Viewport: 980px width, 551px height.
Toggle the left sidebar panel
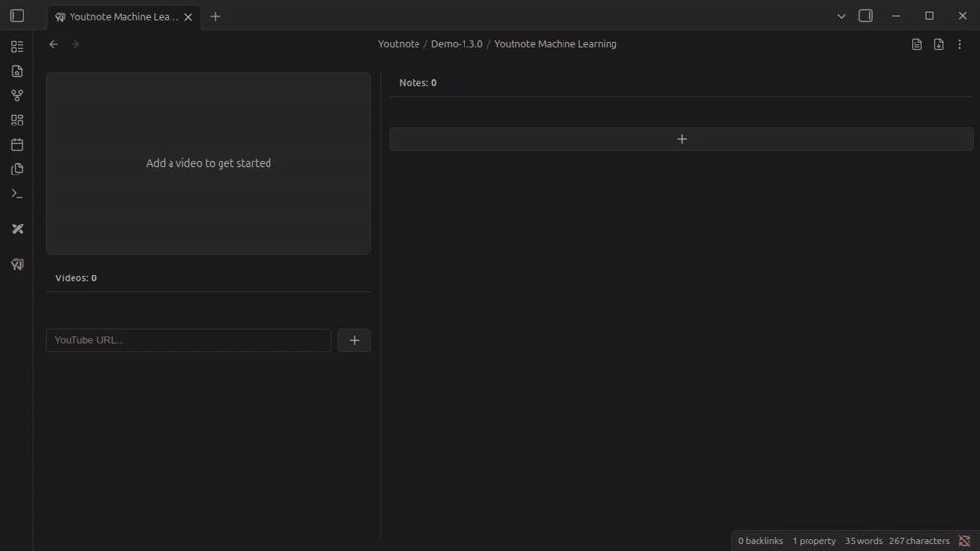pyautogui.click(x=17, y=16)
